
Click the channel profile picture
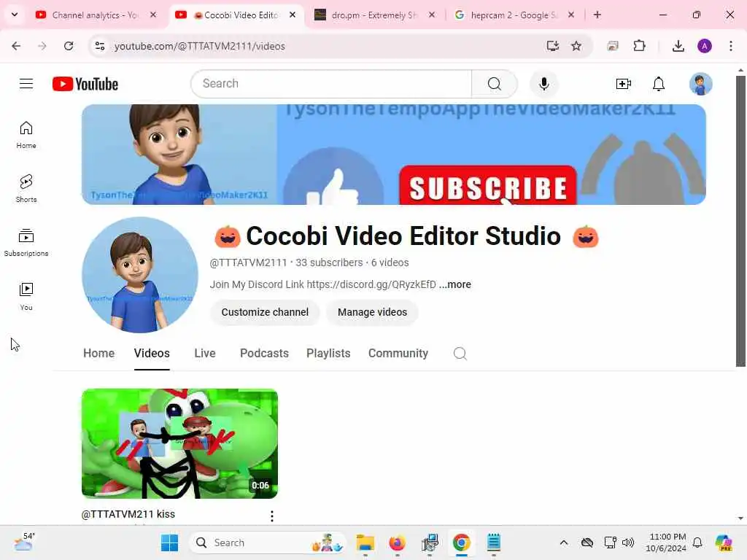click(140, 275)
